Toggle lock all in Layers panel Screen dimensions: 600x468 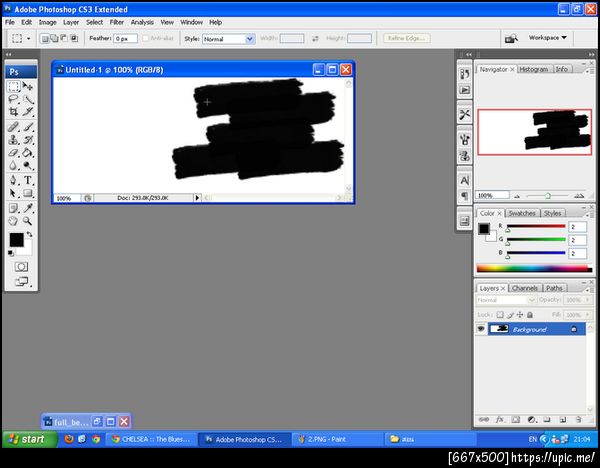(530, 315)
